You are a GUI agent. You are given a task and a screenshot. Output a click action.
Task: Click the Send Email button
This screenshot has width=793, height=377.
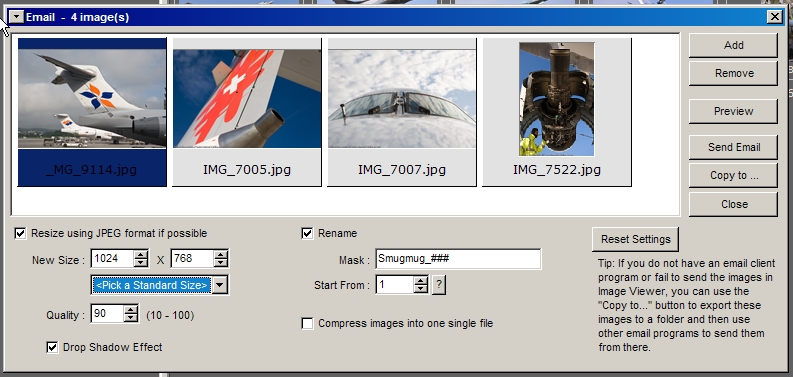click(733, 147)
